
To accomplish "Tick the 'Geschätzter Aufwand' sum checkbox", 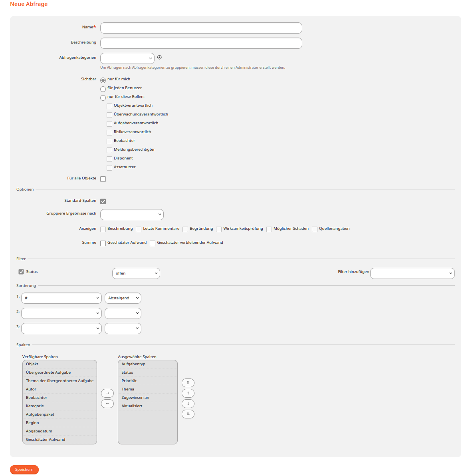I will [x=103, y=243].
